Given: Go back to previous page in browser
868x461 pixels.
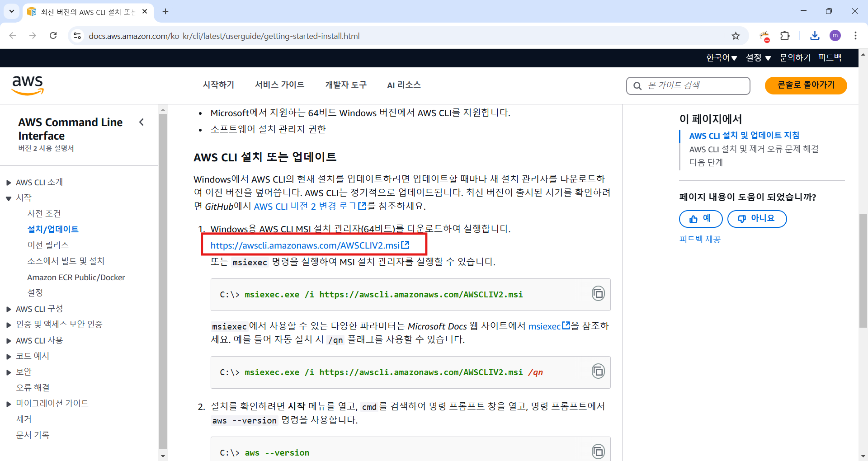Looking at the screenshot, I should [x=13, y=36].
